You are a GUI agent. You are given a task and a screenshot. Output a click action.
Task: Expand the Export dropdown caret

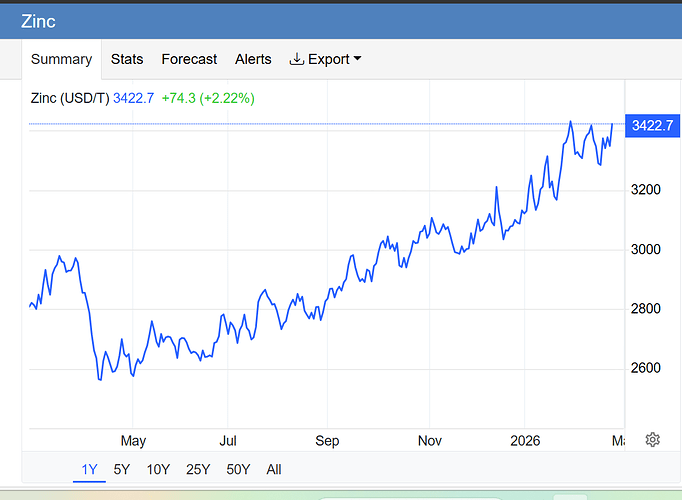pos(357,59)
